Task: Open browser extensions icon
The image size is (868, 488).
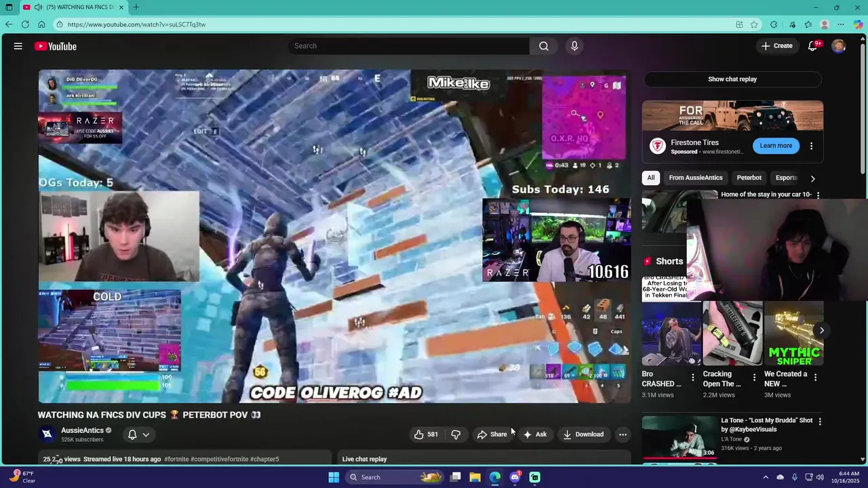Action: coord(774,24)
